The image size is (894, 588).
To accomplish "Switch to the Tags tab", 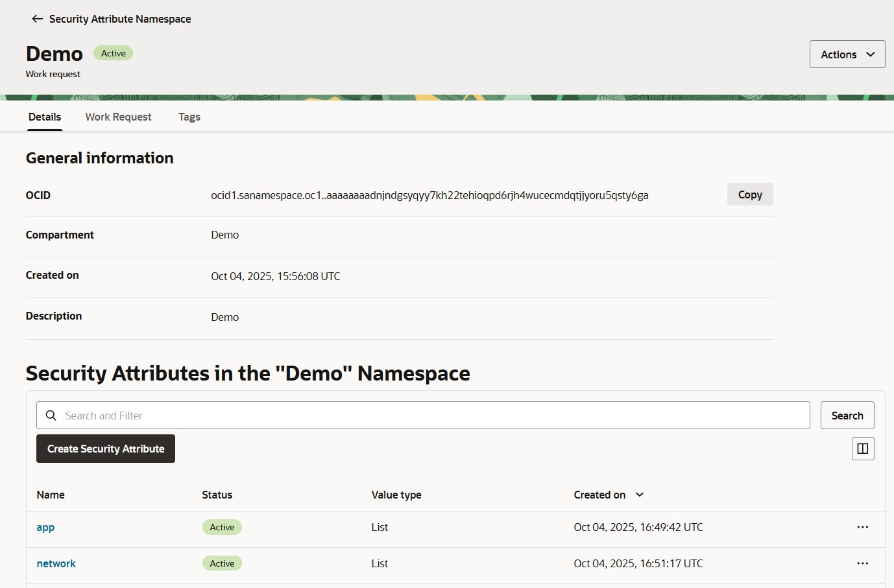I will click(x=189, y=117).
